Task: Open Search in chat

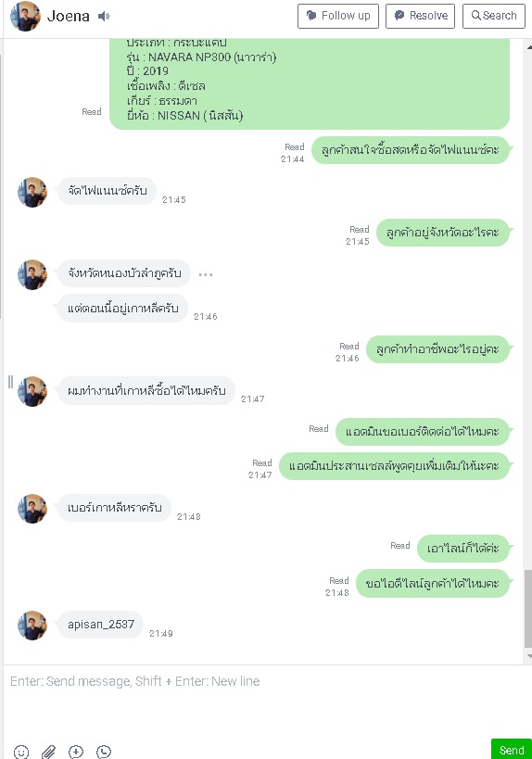Action: (494, 16)
